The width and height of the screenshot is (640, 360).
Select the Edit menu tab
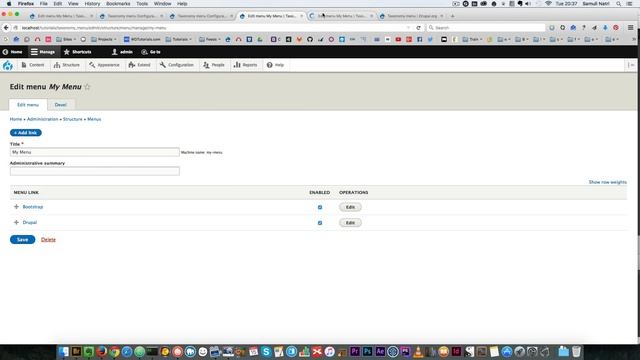[28, 105]
